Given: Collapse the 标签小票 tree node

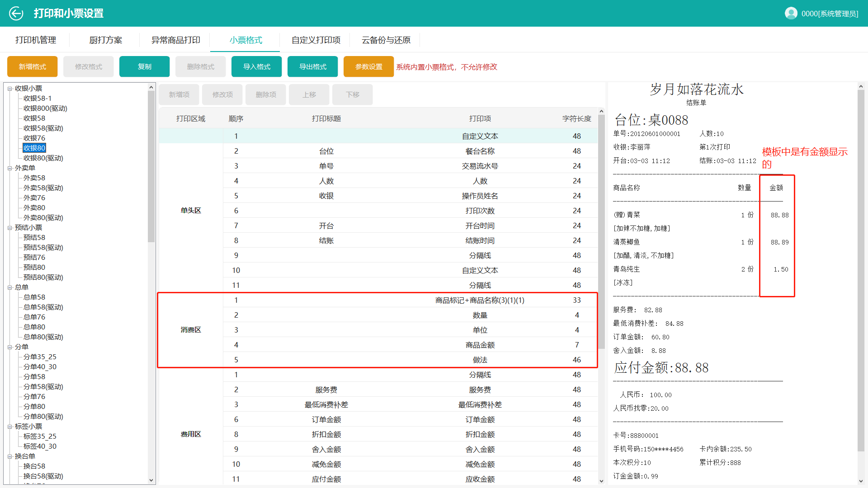Looking at the screenshot, I should [x=9, y=427].
